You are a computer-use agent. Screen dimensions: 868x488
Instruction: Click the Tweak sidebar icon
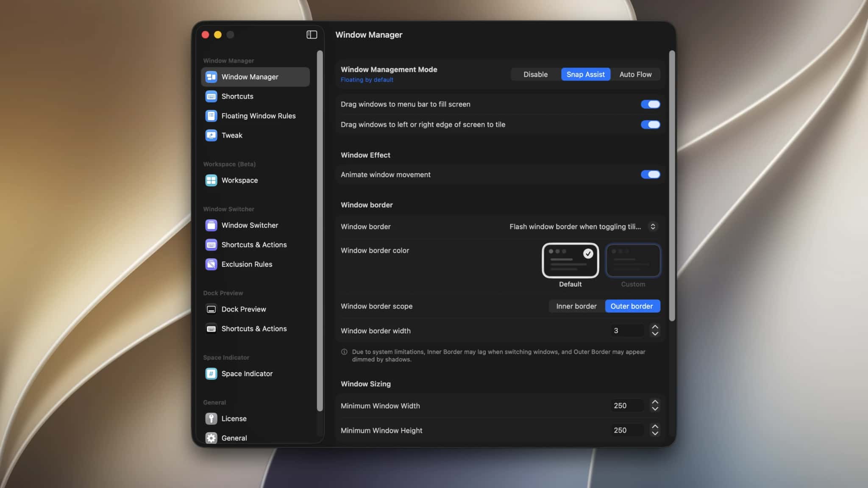click(x=211, y=135)
